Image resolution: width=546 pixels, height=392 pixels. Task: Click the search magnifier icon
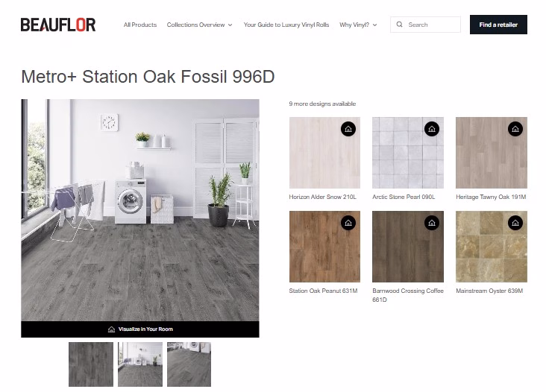pyautogui.click(x=399, y=25)
